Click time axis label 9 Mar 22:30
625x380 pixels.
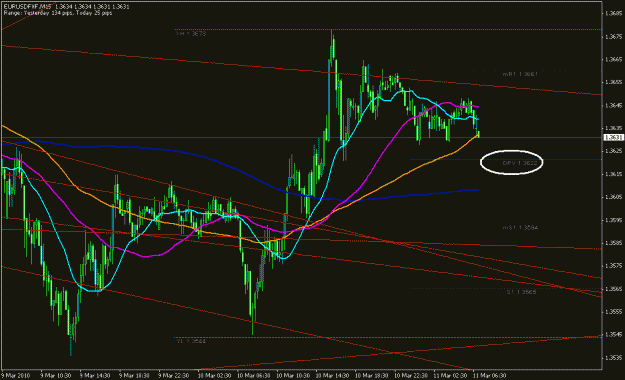tap(173, 376)
